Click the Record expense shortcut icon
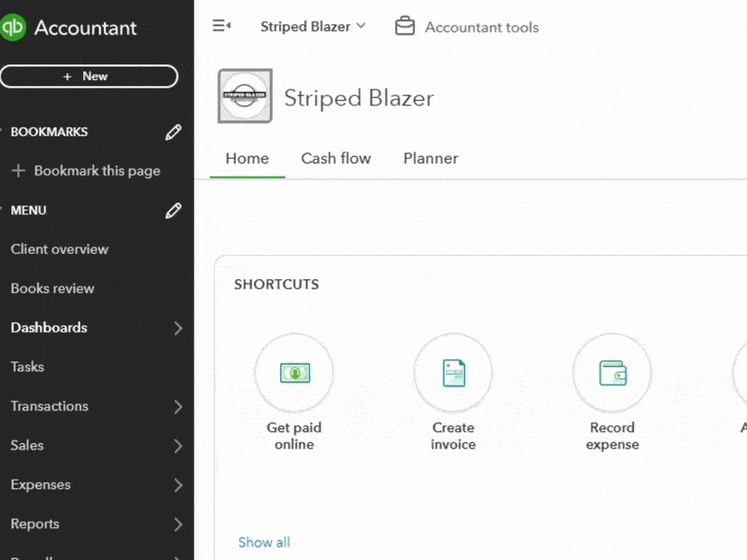 (613, 372)
